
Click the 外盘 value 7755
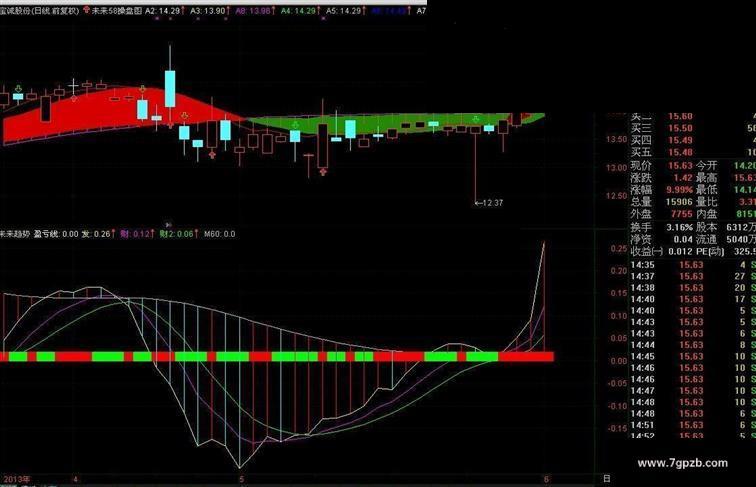point(681,214)
